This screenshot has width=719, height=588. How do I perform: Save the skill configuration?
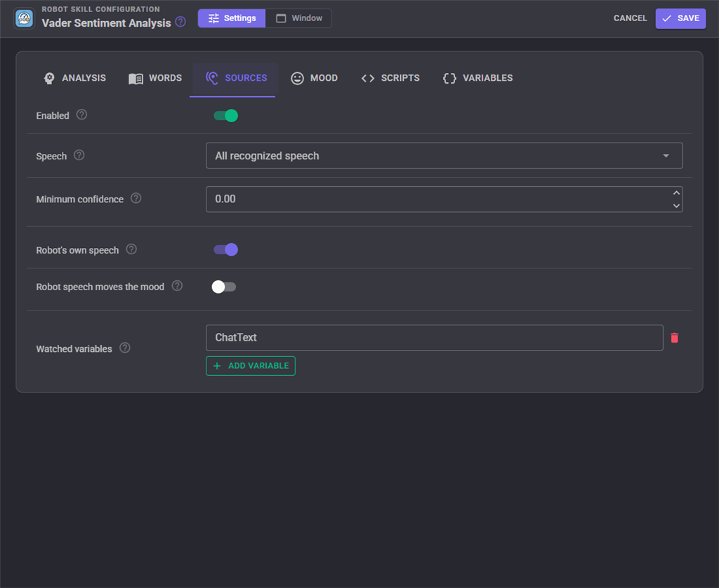tap(680, 18)
